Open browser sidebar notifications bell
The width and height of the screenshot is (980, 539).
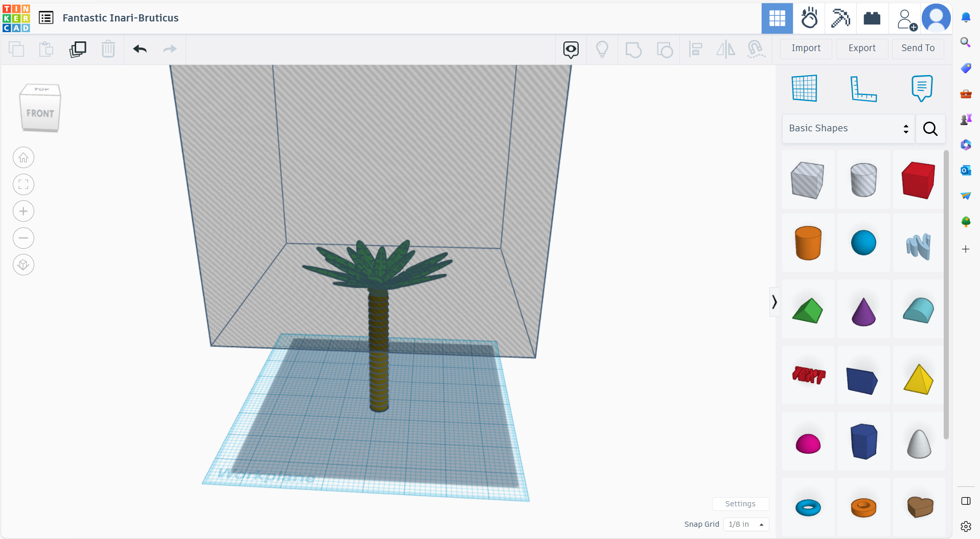(x=966, y=17)
